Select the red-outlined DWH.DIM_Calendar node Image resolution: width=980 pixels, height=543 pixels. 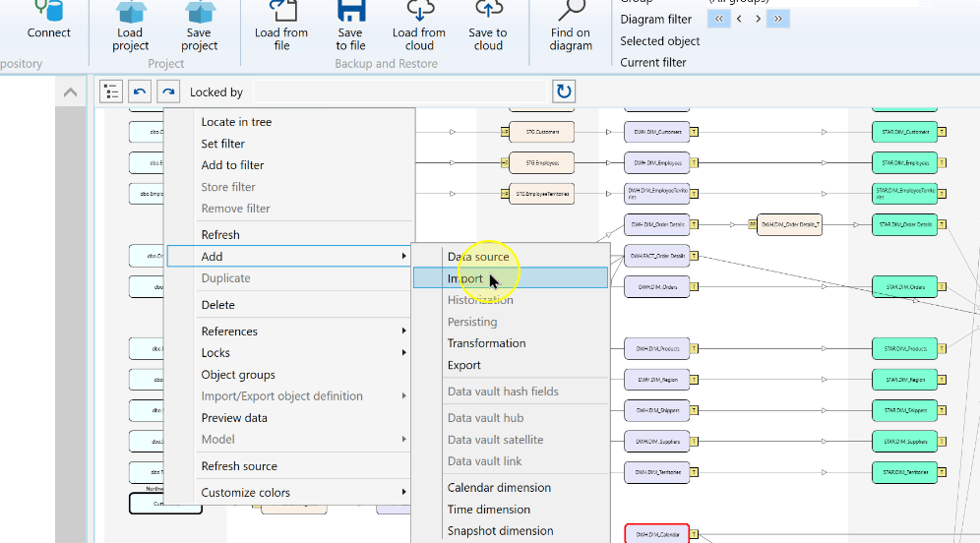tap(657, 533)
